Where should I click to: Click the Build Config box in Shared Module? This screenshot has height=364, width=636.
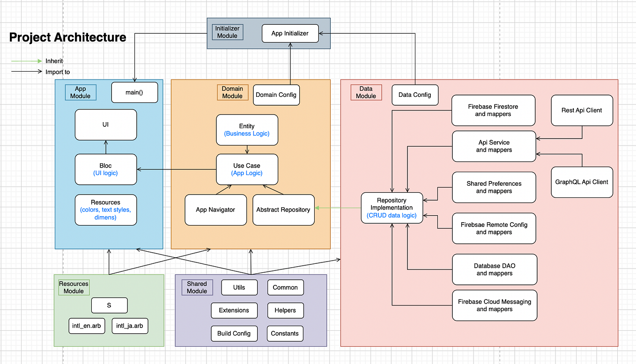(234, 333)
